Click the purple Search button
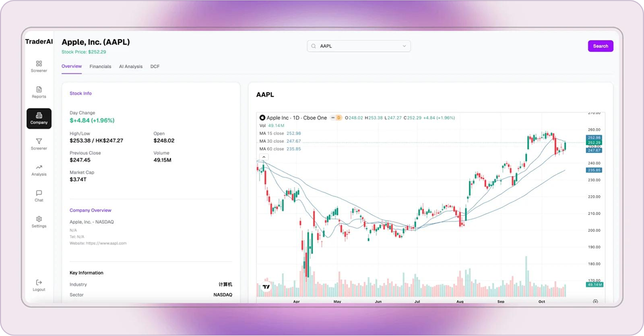 (x=600, y=46)
